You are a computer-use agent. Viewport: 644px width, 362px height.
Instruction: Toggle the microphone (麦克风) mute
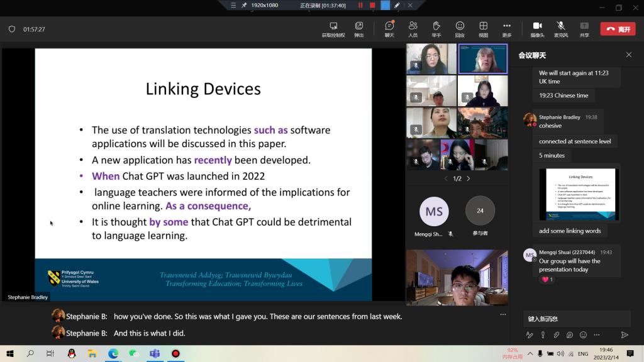pos(560,26)
